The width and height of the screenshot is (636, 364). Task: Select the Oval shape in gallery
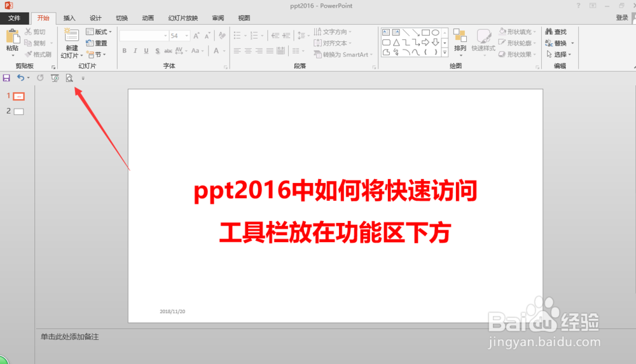point(436,32)
